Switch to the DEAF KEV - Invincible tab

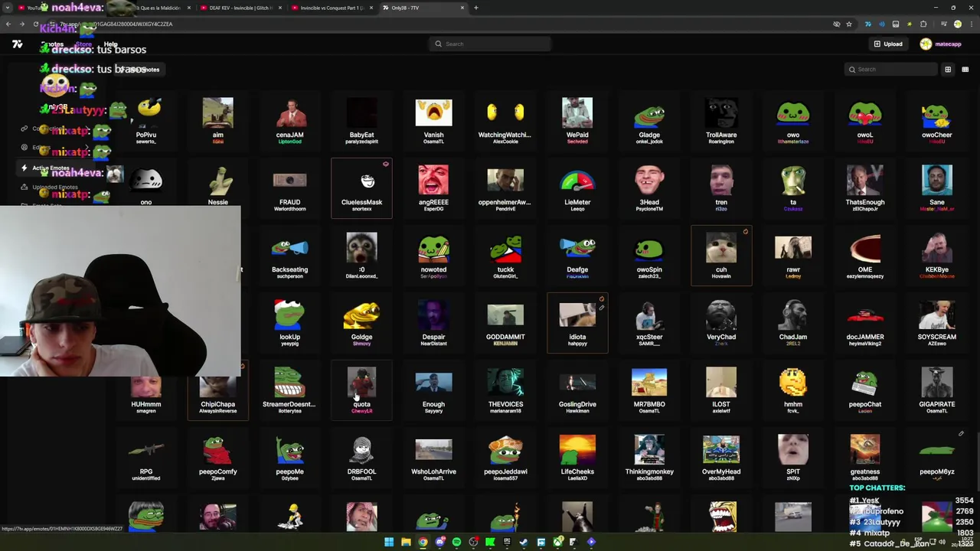pyautogui.click(x=240, y=8)
